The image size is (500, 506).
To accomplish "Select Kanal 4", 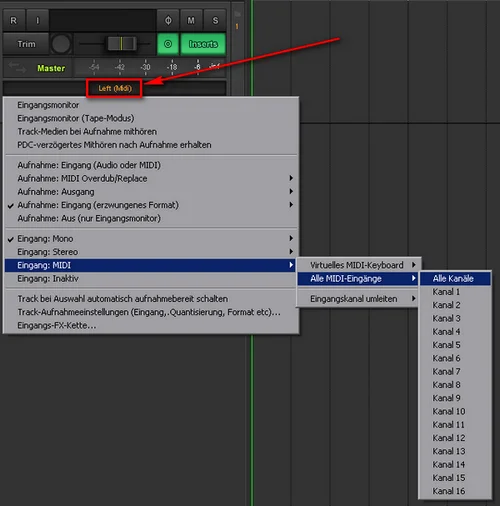I will pos(455,332).
